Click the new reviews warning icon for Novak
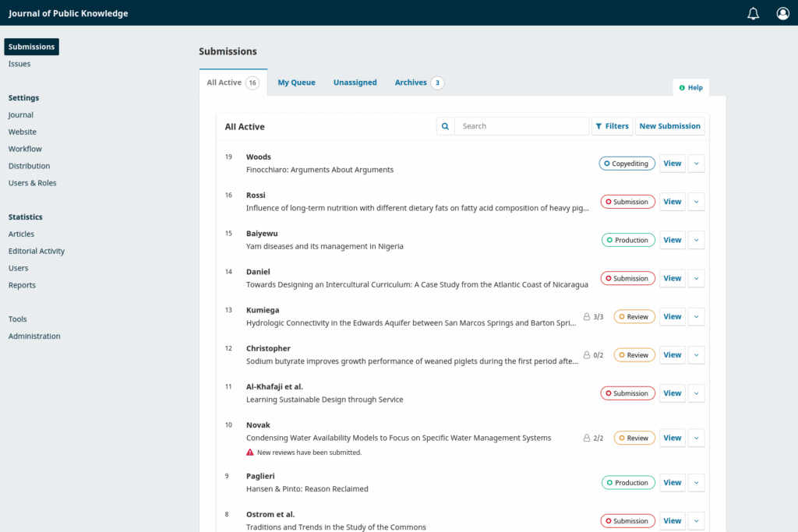Image resolution: width=798 pixels, height=532 pixels. [249, 452]
